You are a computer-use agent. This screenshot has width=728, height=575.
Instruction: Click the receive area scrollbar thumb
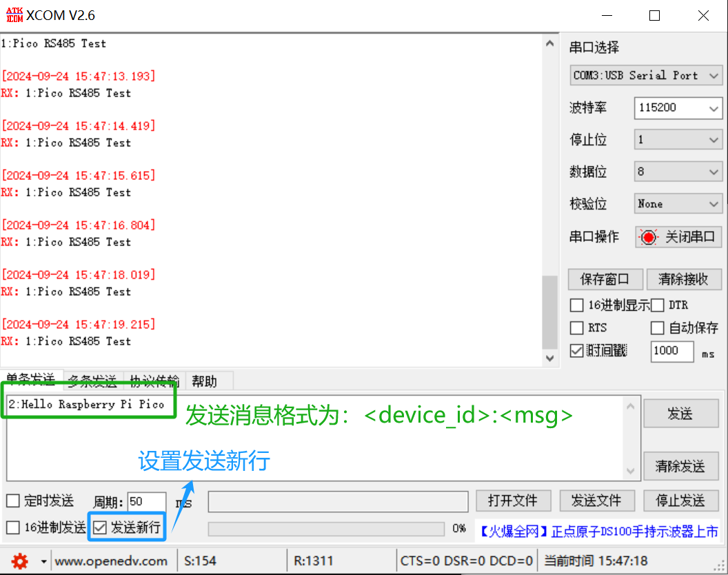coord(549,312)
